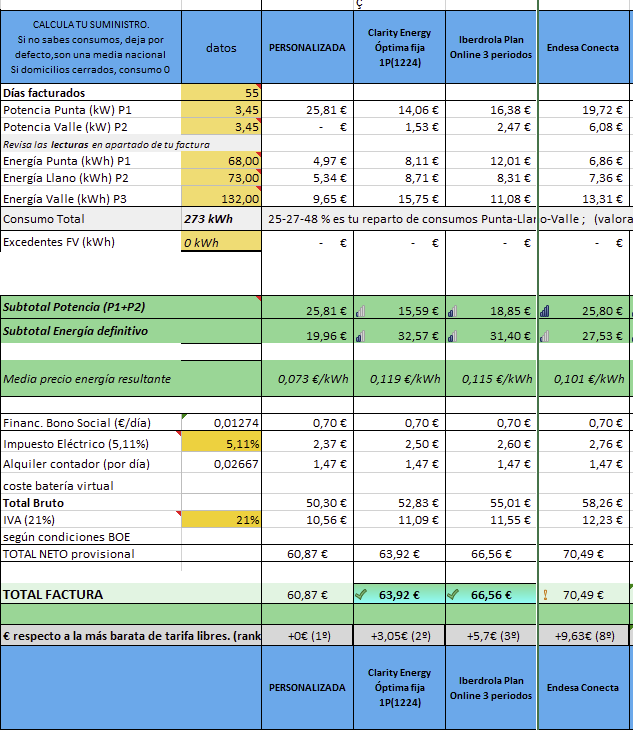This screenshot has height=730, width=633.
Task: Select Energía Valle P3 input 132,00
Action: coord(221,197)
